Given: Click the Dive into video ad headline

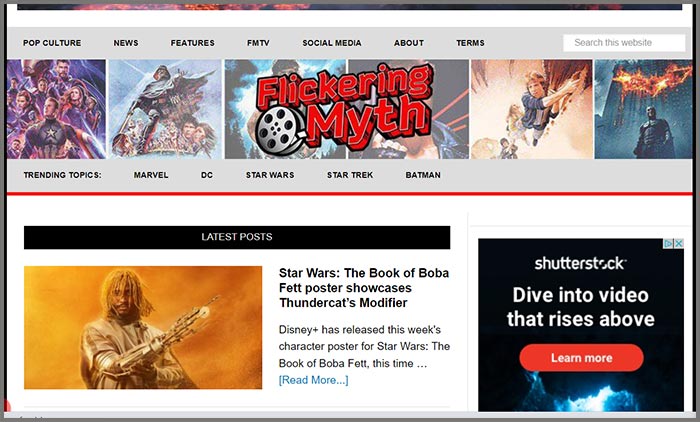Looking at the screenshot, I should coord(580,307).
